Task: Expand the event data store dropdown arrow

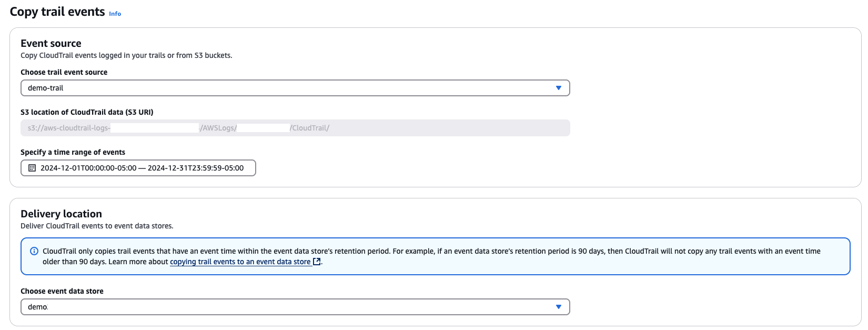Action: [559, 307]
